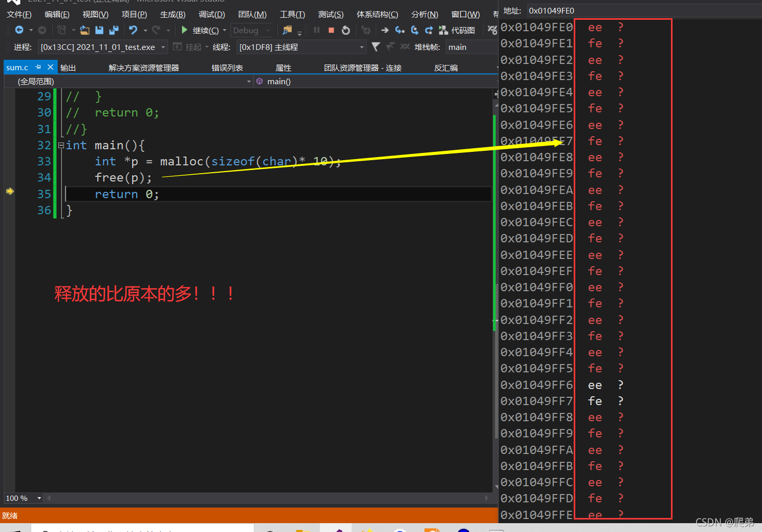The height and width of the screenshot is (532, 762).
Task: Click the main() member dropdown in navigation bar
Action: [x=376, y=81]
